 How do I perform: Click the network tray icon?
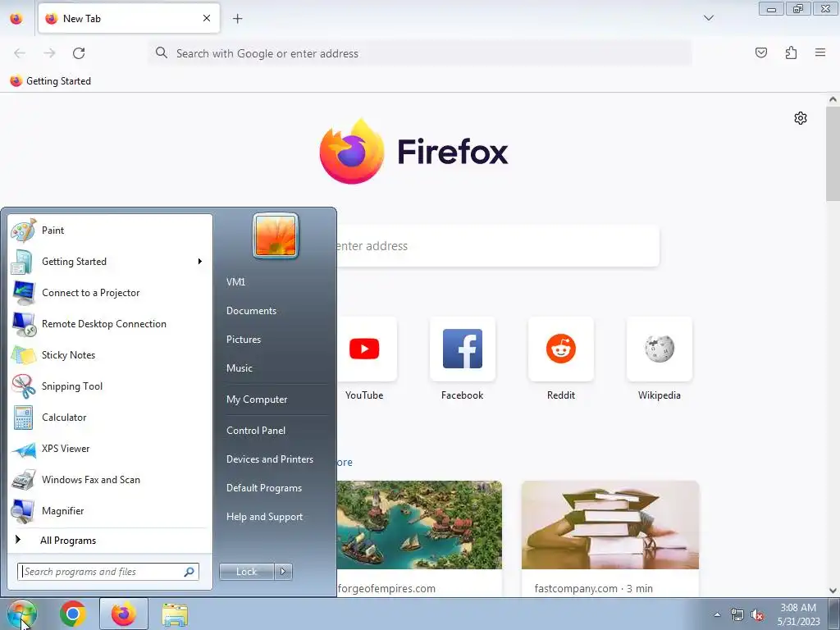coord(737,615)
